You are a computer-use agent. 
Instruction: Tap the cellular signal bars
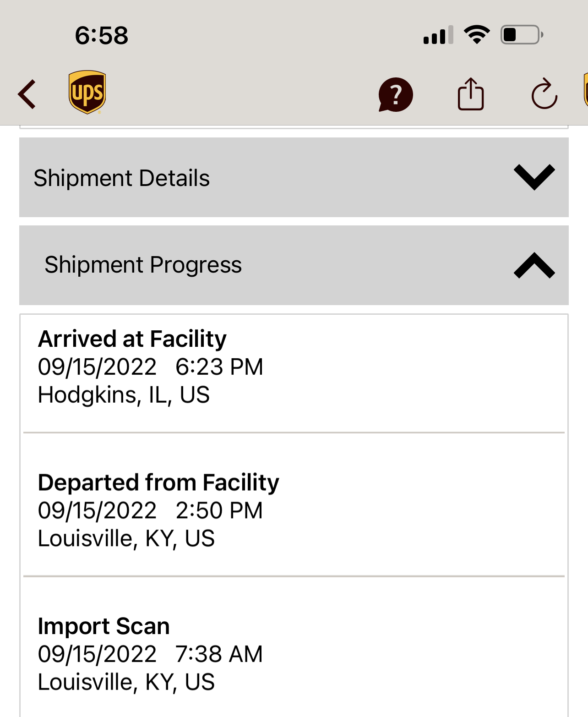438,35
